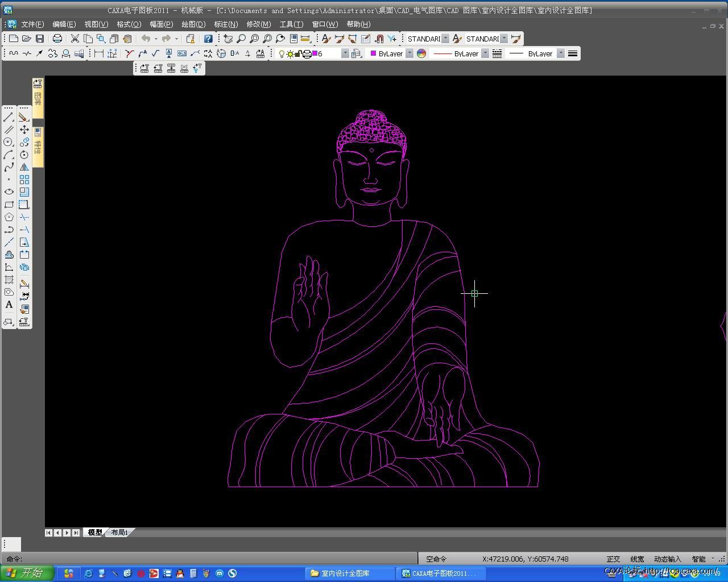The height and width of the screenshot is (582, 728).
Task: Open the 特性 properties side panel tab
Action: click(38, 147)
